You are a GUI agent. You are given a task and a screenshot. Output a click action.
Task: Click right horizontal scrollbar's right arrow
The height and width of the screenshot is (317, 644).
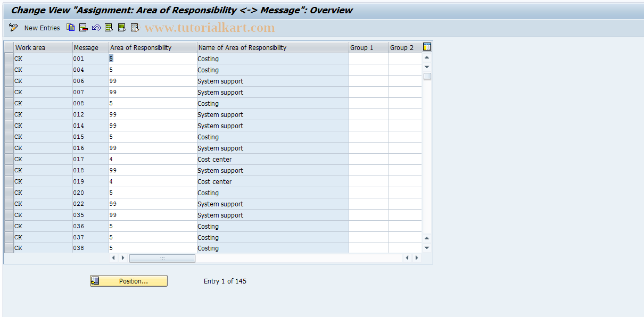[417, 258]
